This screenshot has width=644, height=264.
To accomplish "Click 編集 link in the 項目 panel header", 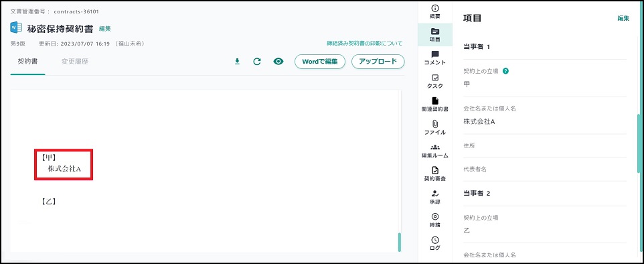I will (x=623, y=18).
